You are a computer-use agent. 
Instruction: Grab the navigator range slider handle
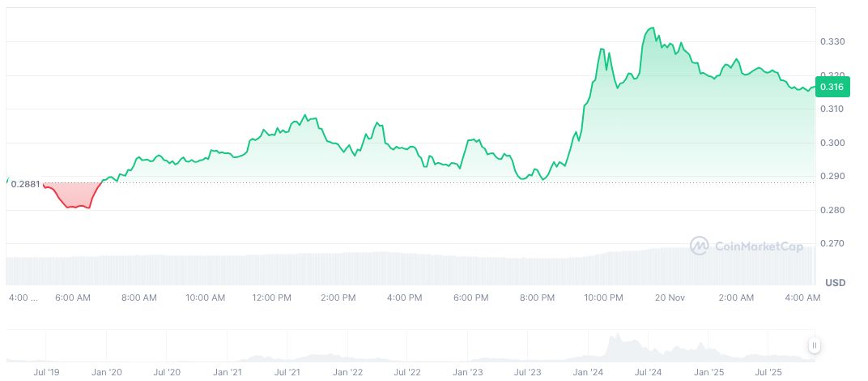pos(814,345)
